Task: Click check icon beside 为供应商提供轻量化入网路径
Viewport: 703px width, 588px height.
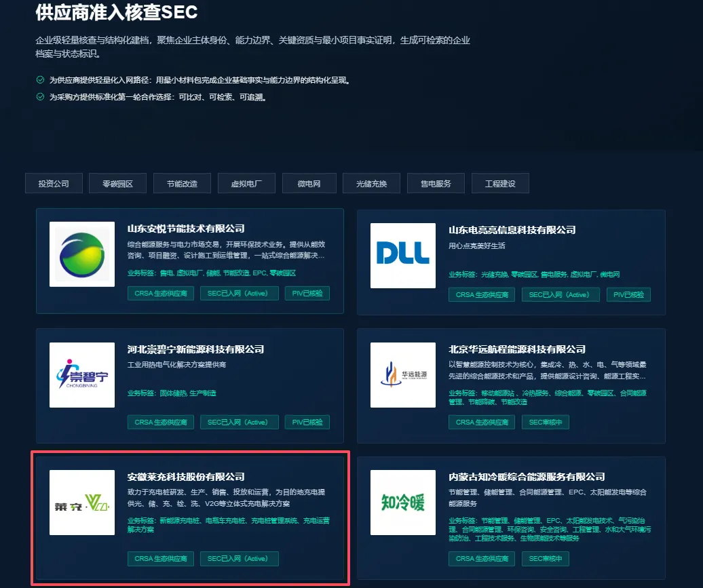Action: pos(40,80)
